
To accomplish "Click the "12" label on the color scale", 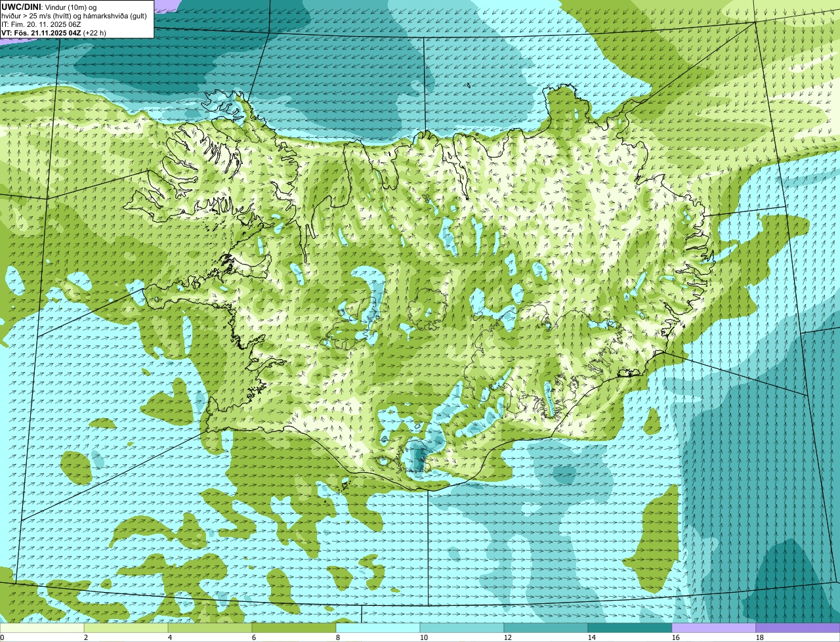I will [508, 637].
